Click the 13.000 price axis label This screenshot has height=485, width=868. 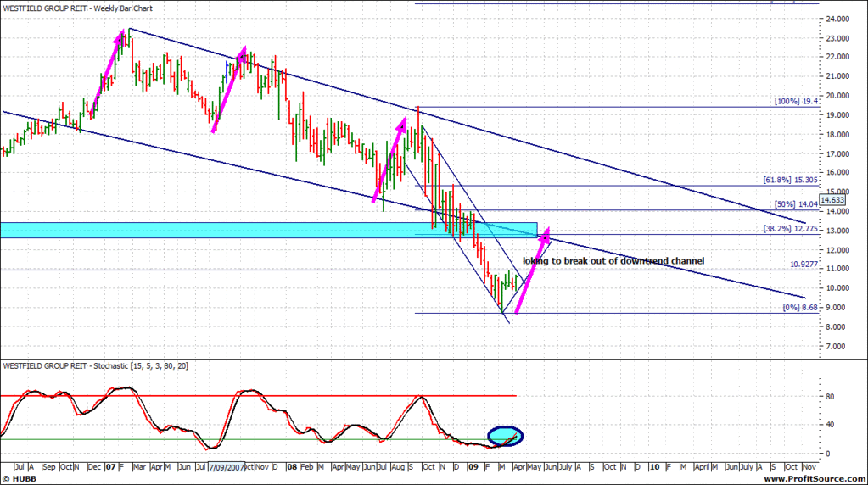[837, 231]
